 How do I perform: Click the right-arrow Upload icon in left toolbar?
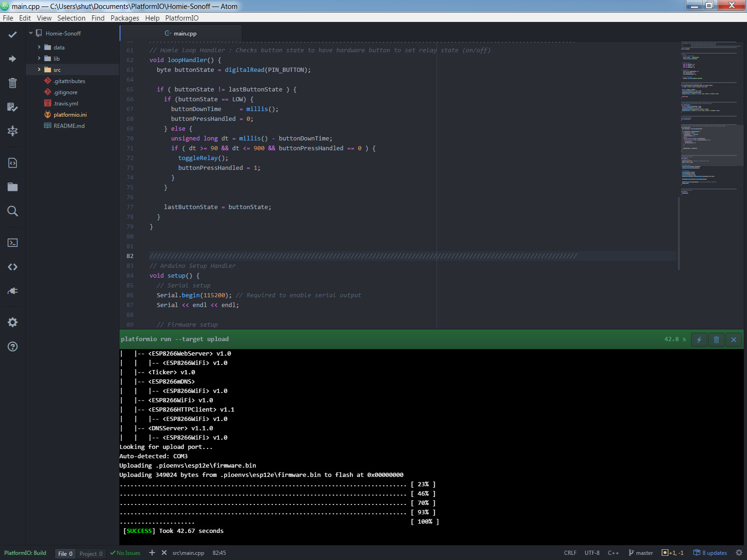coord(13,59)
